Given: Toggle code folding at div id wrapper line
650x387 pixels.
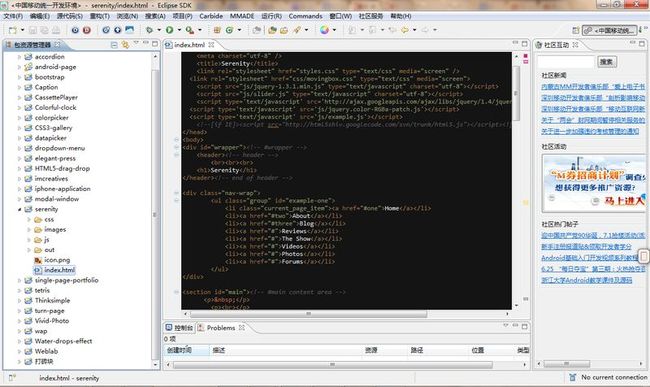Looking at the screenshot, I should pyautogui.click(x=176, y=148).
